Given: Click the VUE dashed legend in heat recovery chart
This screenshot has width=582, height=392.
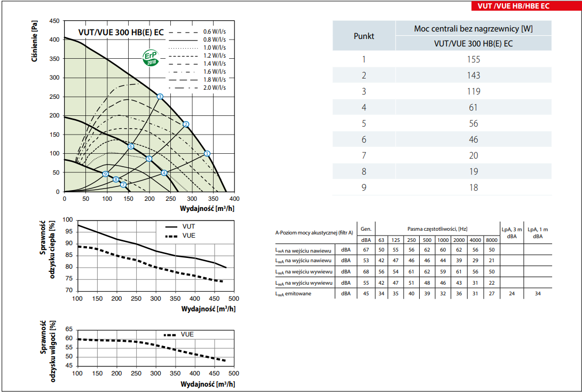Looking at the screenshot, I should (x=180, y=236).
